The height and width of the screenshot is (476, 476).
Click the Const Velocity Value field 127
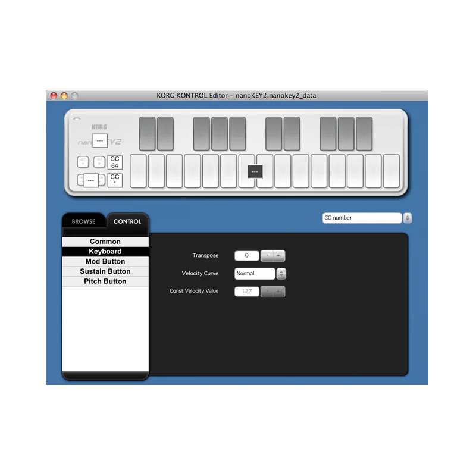tap(247, 292)
